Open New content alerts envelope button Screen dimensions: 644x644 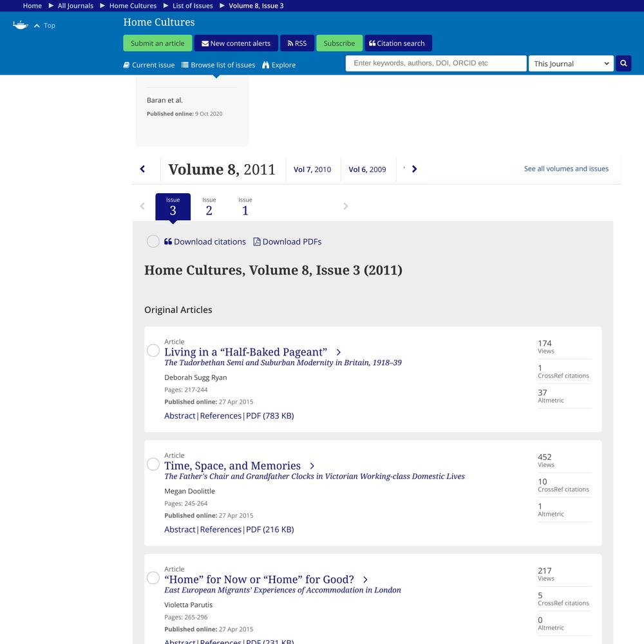click(236, 43)
